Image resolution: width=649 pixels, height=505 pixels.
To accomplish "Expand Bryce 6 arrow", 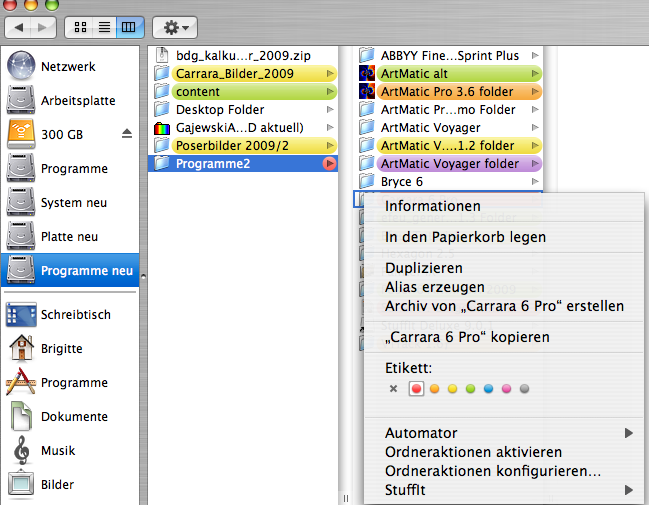I will 535,181.
